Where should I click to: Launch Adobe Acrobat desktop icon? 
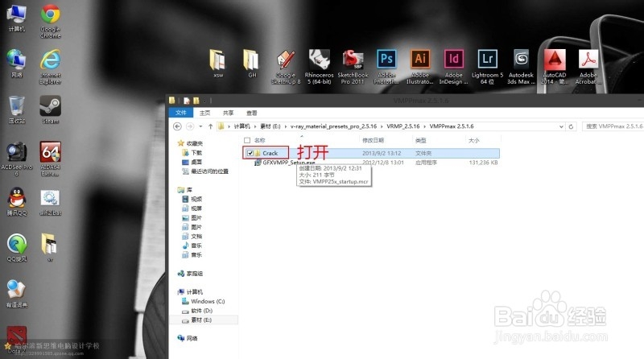(x=588, y=67)
